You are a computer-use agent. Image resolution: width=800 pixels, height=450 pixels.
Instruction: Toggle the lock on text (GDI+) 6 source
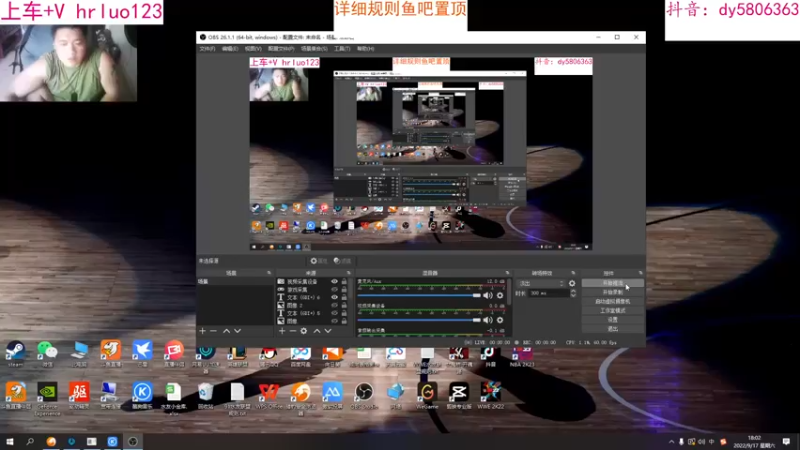(344, 297)
